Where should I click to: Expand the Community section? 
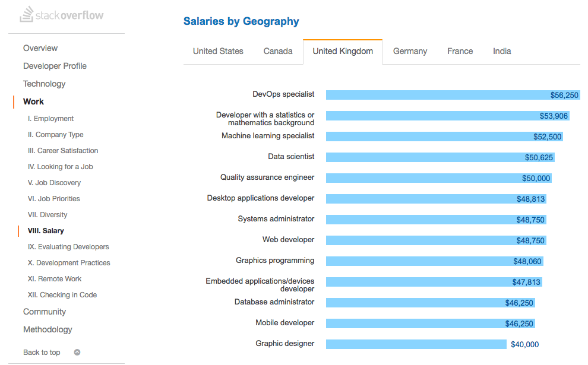coord(45,312)
